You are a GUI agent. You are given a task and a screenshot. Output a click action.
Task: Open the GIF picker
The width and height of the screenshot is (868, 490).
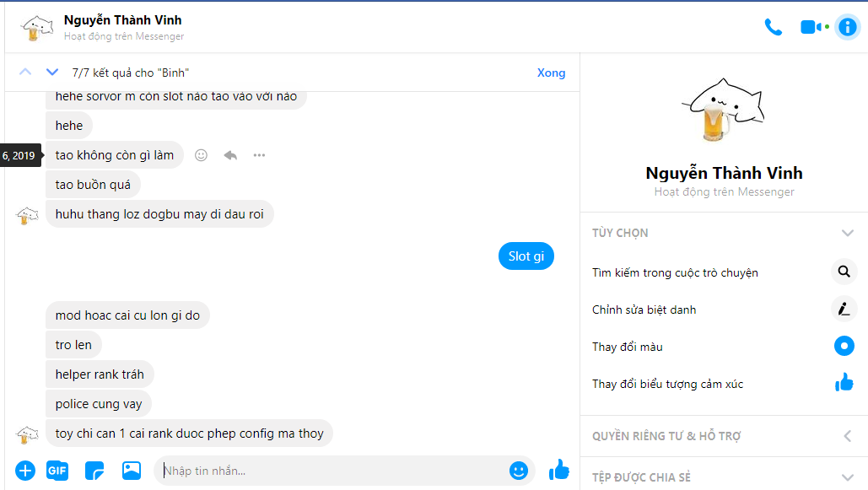click(x=57, y=471)
